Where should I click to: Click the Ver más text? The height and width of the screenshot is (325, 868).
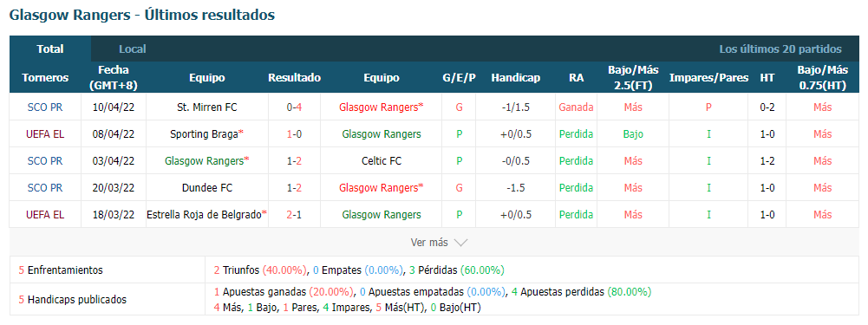point(429,243)
